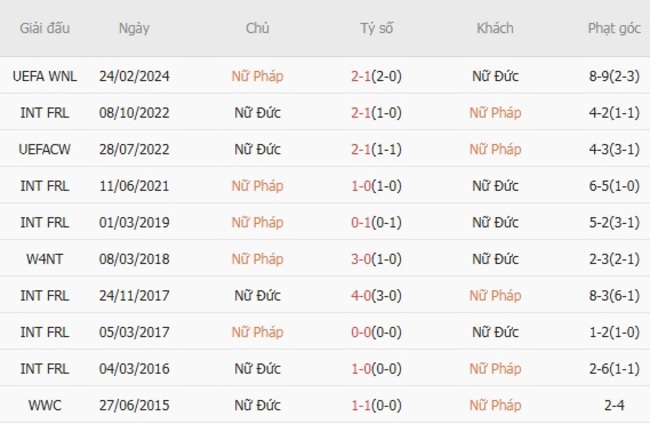Click the W4NT tournament label
The height and width of the screenshot is (424, 650).
tap(43, 259)
